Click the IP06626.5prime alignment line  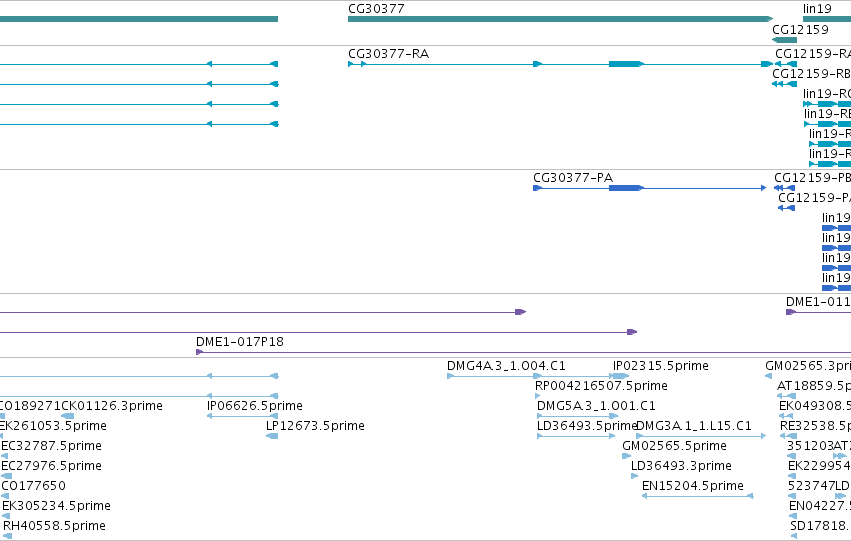243,416
